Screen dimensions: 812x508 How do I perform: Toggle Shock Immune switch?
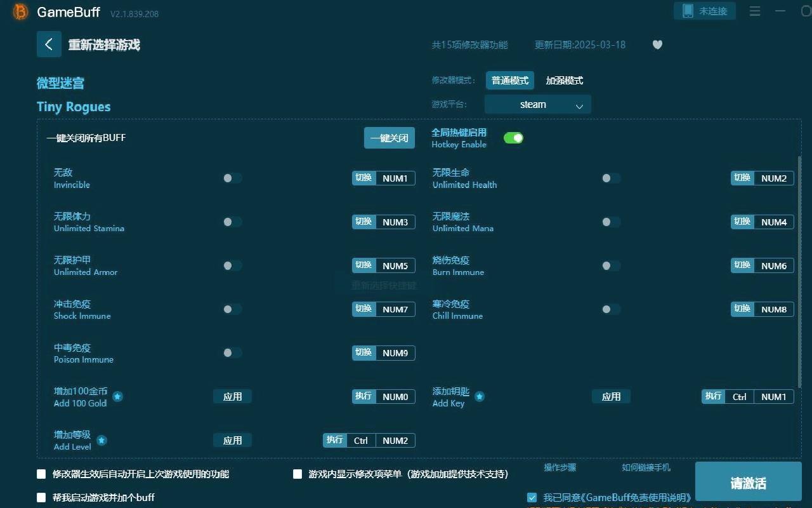click(x=232, y=309)
